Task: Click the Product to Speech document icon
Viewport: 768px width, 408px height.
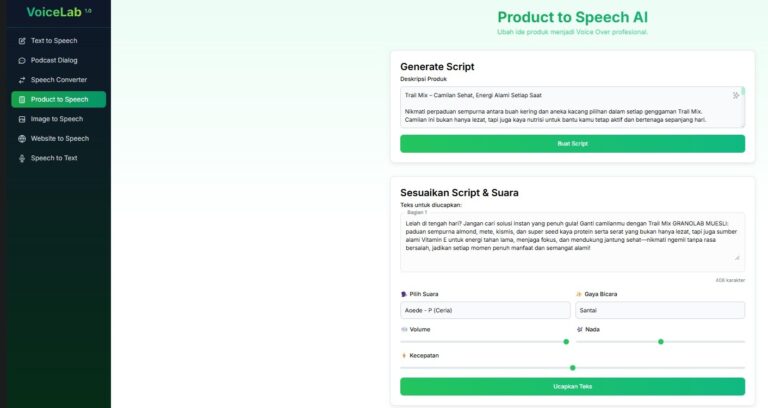Action: click(x=22, y=99)
